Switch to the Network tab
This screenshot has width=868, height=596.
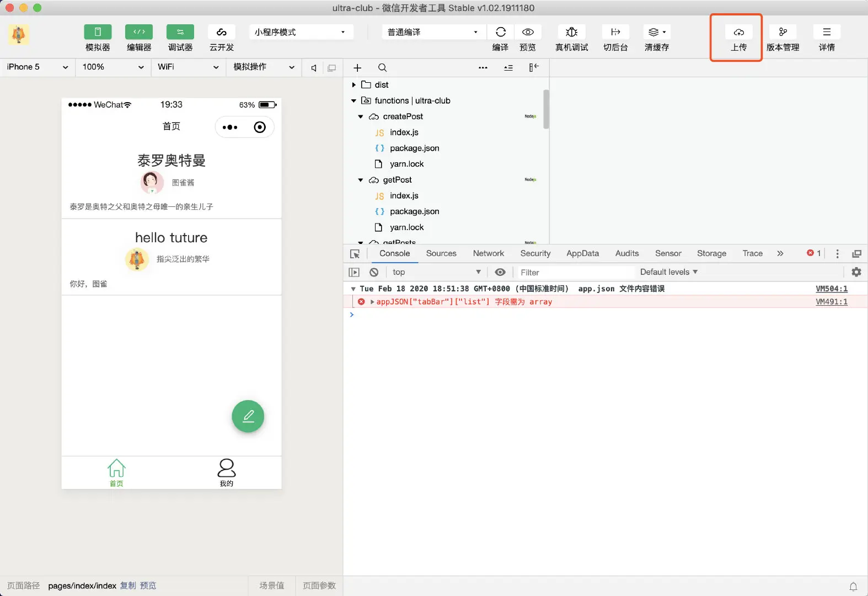coord(489,253)
